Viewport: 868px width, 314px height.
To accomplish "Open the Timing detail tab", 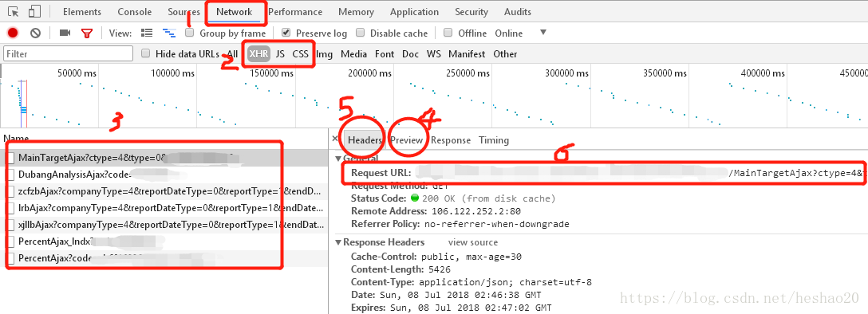I will coord(494,139).
